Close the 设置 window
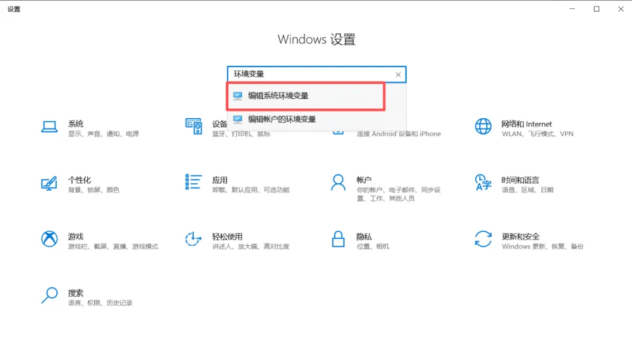Viewport: 632px width, 364px height. click(621, 9)
